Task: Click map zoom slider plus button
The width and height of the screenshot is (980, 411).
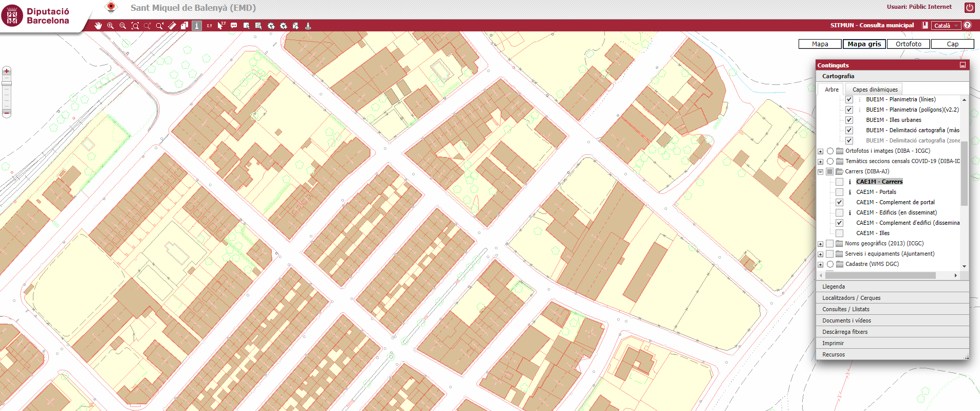Action: (x=6, y=71)
